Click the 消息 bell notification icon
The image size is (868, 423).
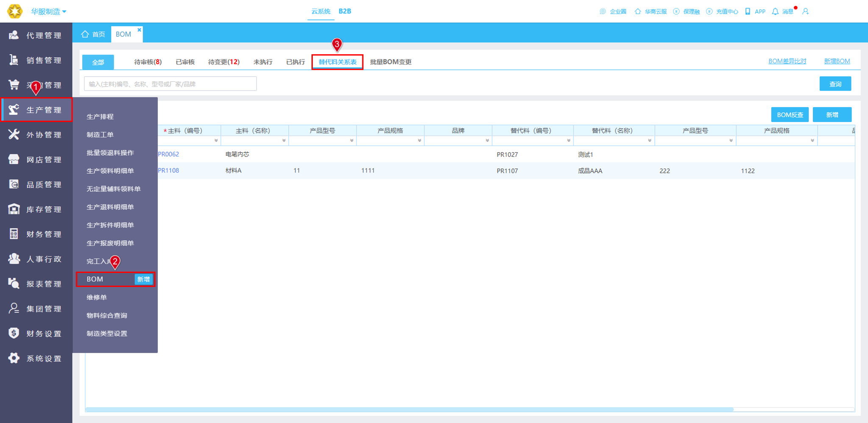point(775,11)
